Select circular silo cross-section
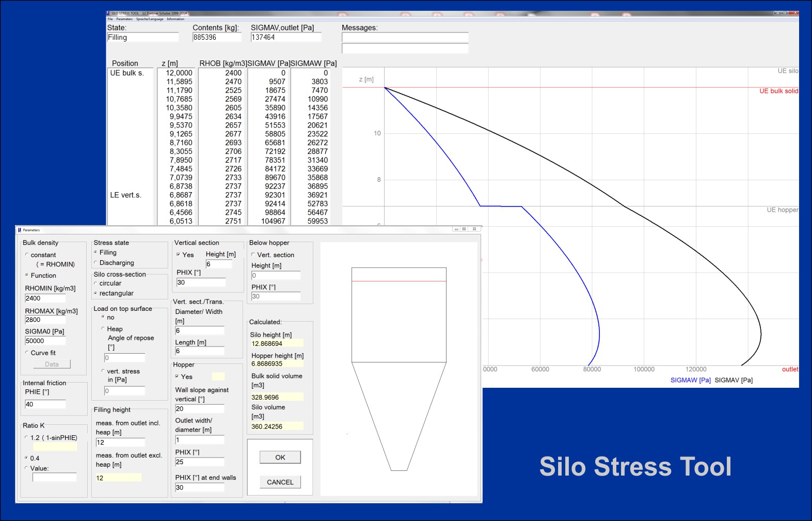812x521 pixels. 95,283
